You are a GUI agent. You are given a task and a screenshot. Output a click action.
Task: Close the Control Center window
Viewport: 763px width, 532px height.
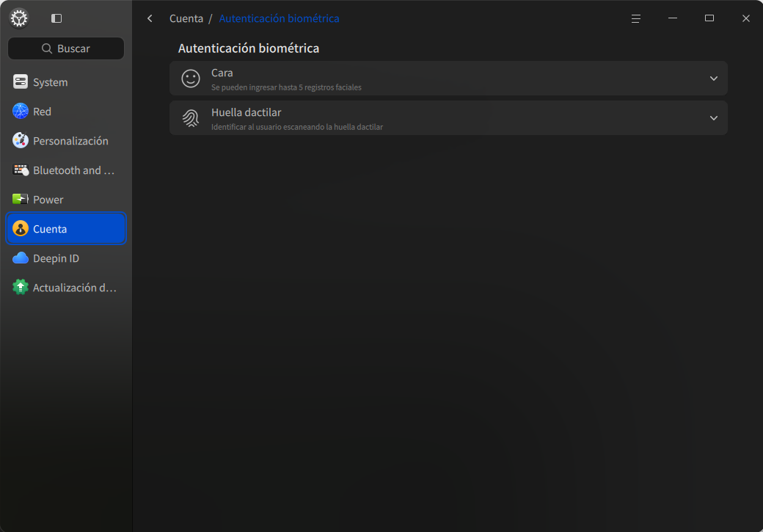746,18
